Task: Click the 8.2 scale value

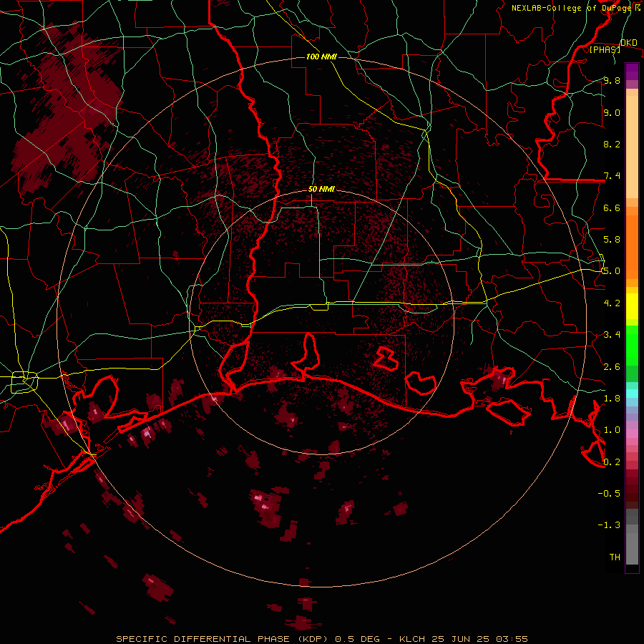Action: [612, 144]
